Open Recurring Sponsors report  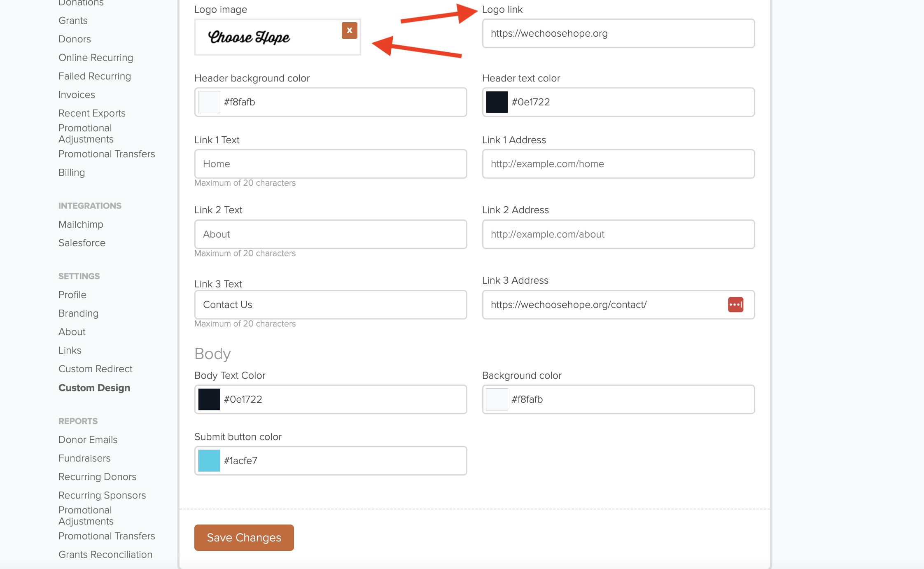pyautogui.click(x=102, y=495)
